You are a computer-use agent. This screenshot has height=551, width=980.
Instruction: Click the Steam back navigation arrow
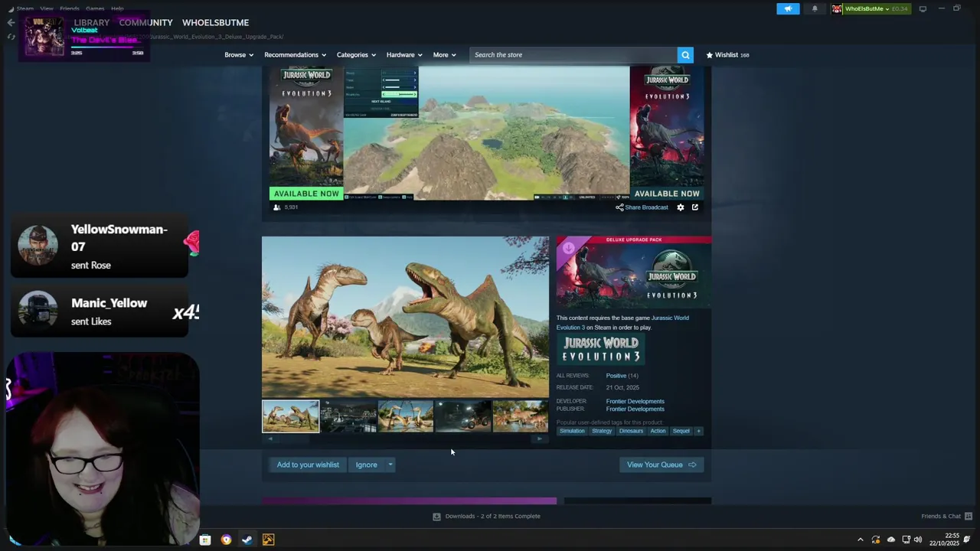point(11,22)
